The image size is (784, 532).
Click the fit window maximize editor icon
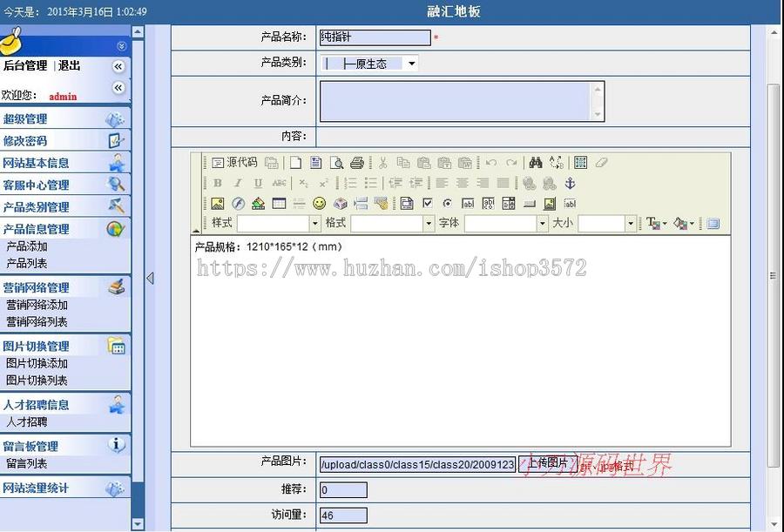(x=713, y=224)
